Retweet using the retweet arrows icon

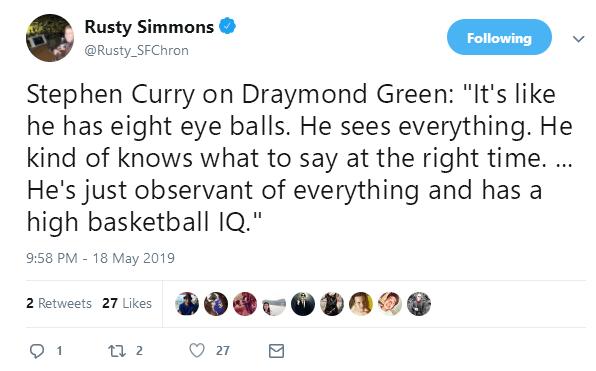(x=117, y=350)
